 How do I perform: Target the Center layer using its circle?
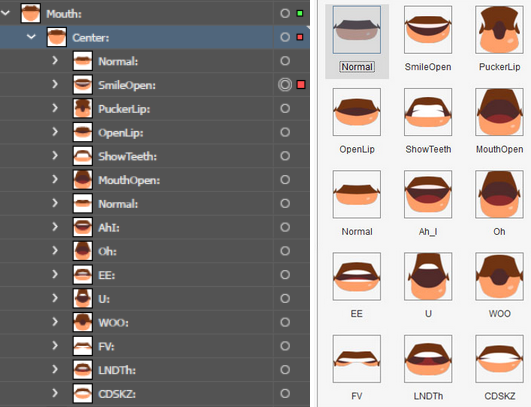point(285,37)
